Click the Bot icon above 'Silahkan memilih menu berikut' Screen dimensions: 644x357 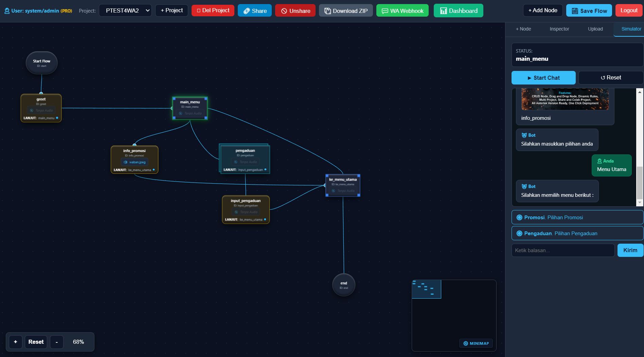[x=524, y=186]
